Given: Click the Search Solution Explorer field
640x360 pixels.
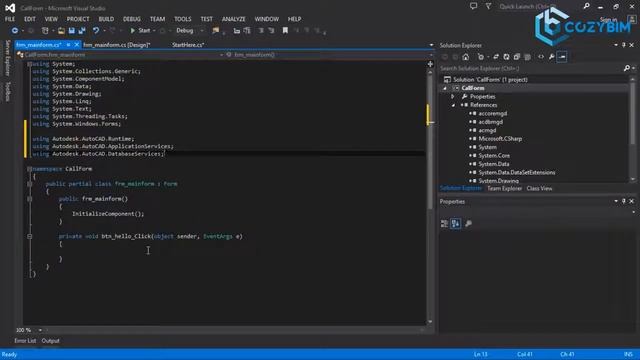Looking at the screenshot, I should [531, 69].
